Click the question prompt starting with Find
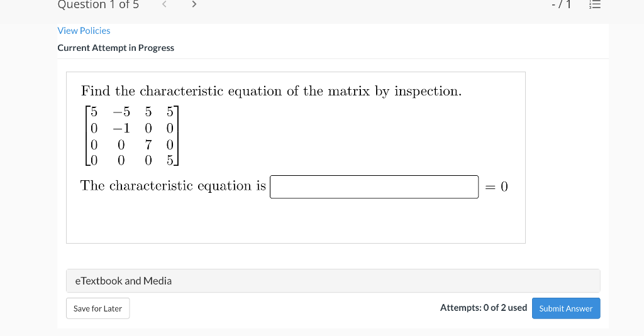 (x=271, y=91)
